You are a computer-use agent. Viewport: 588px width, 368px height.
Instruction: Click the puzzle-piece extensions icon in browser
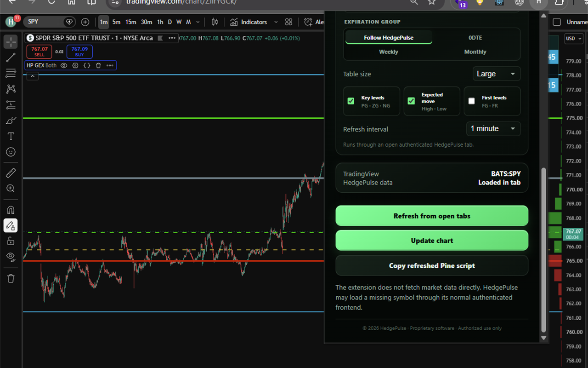click(559, 2)
